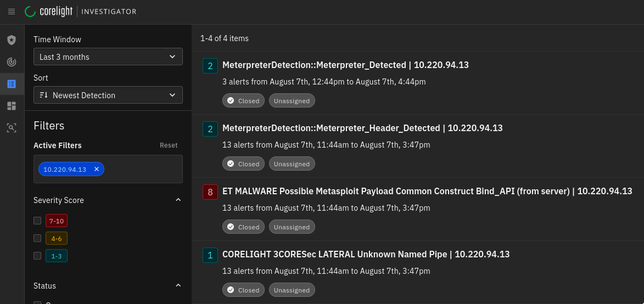Select the detections list sidebar icon

[12, 84]
